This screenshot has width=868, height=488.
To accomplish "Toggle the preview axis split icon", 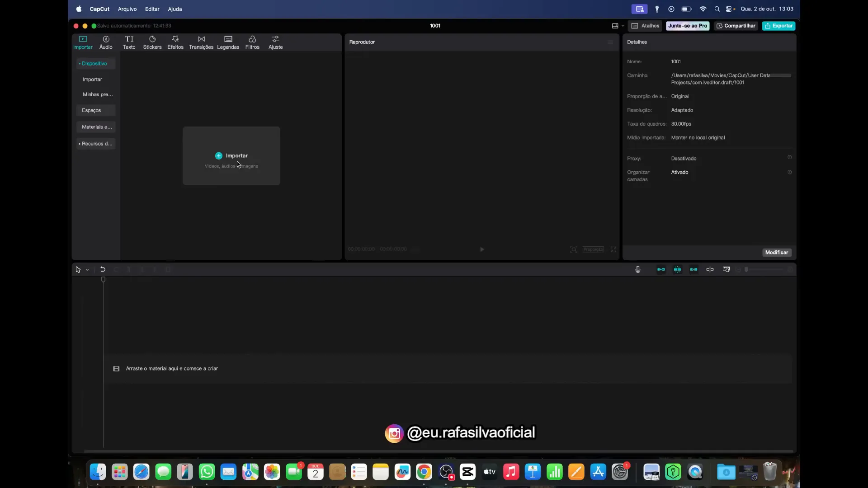I will (x=710, y=269).
